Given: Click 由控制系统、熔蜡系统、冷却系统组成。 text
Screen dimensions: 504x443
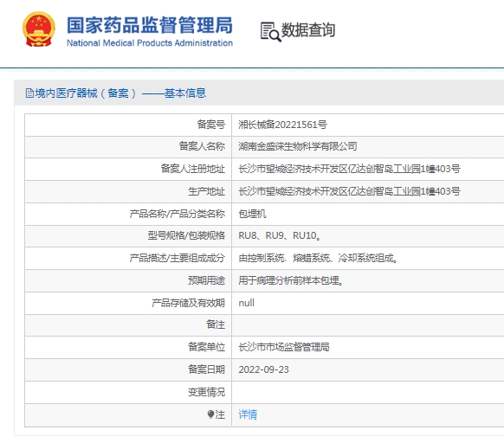Looking at the screenshot, I should 318,258.
